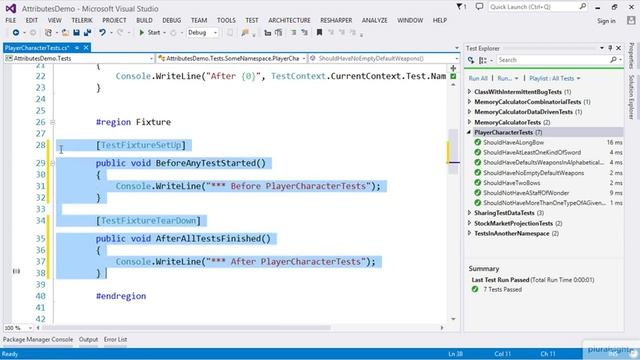Collapse the BeforeAnyTestStarted method at line 29
Image resolution: width=640 pixels, height=360 pixels.
click(x=52, y=163)
